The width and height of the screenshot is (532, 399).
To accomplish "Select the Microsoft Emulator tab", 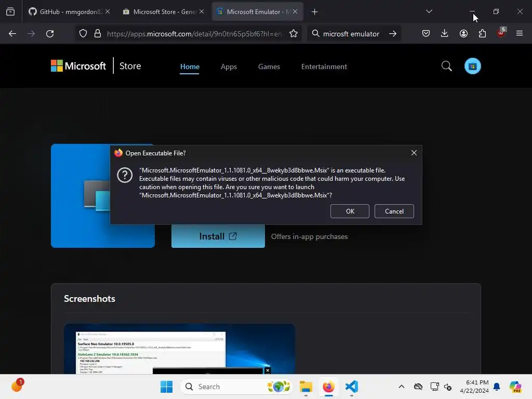I will point(257,12).
